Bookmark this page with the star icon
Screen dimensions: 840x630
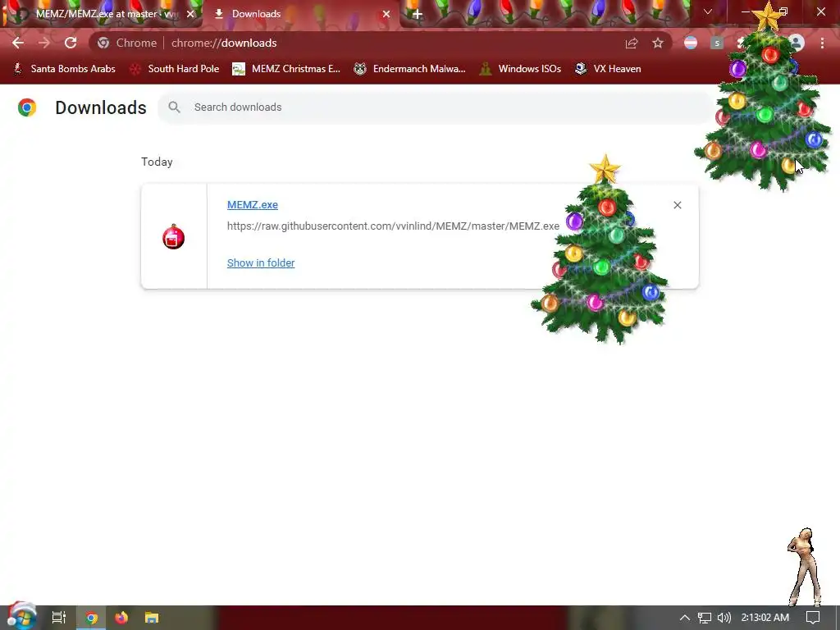click(x=658, y=43)
